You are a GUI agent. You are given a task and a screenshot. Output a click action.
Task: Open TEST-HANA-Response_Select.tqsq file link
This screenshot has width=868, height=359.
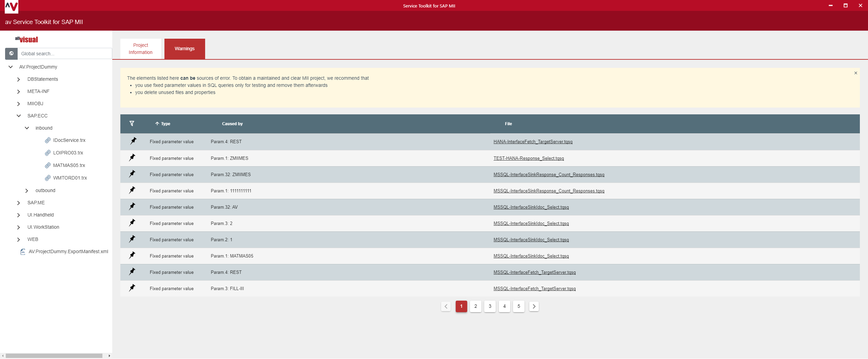pos(528,158)
